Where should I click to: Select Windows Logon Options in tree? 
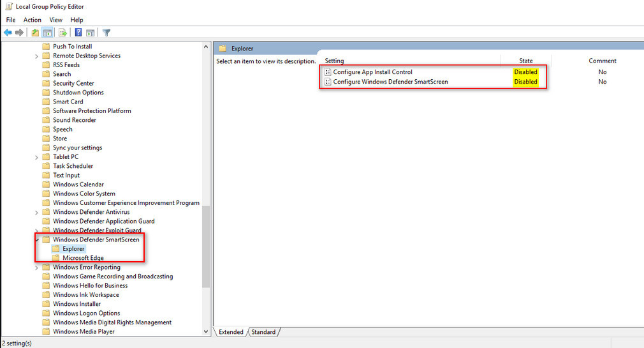pyautogui.click(x=87, y=313)
